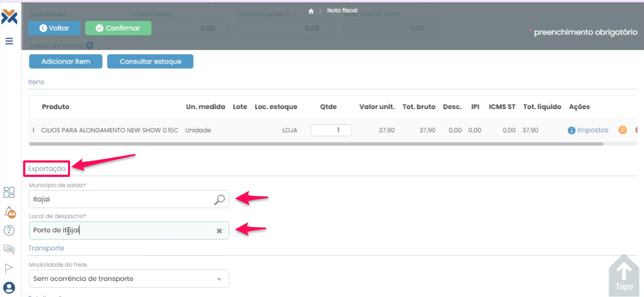Click the Topo scroll-to-top arrow
Image resolution: width=644 pixels, height=297 pixels.
click(624, 276)
